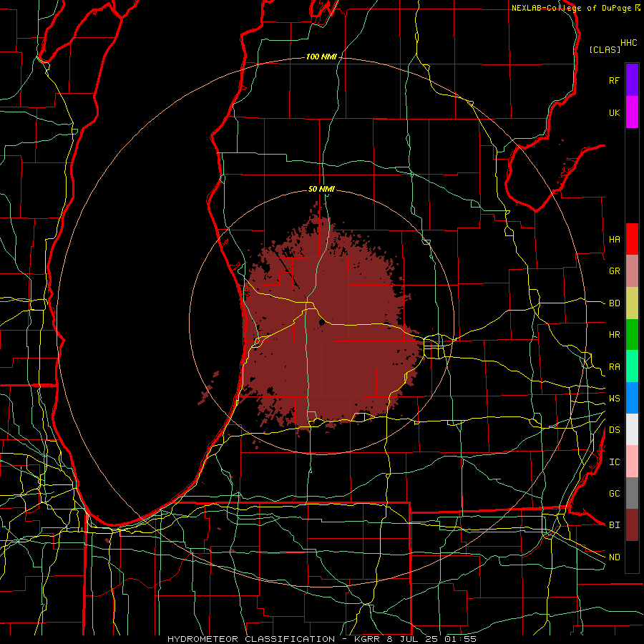Select the white DS legend swatch
Viewport: 644px width, 644px height.
point(632,429)
